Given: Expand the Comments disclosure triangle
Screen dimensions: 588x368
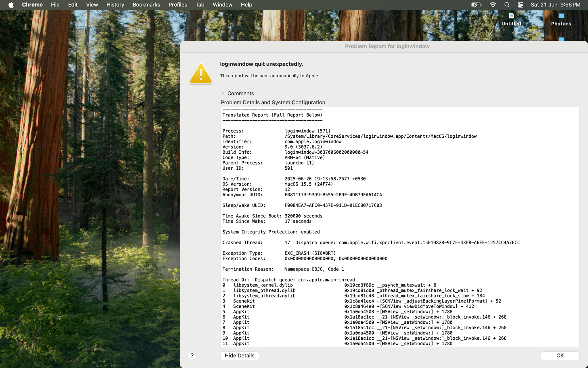Looking at the screenshot, I should [x=223, y=93].
